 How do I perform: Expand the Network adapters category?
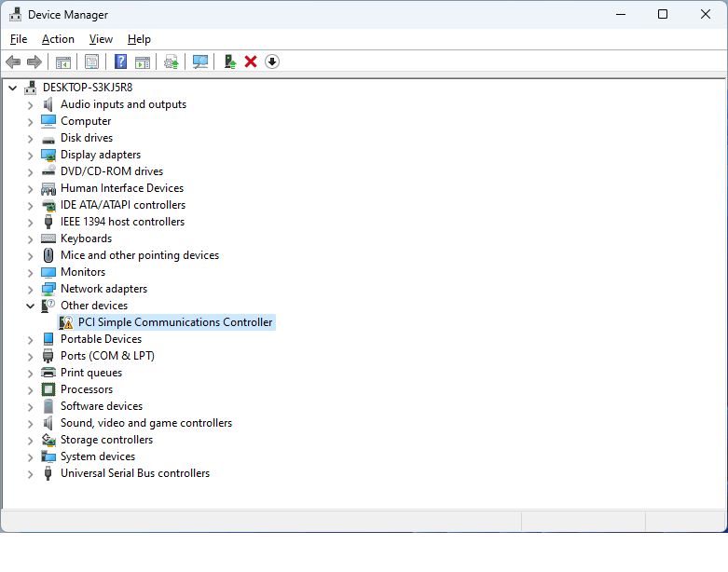click(x=30, y=290)
